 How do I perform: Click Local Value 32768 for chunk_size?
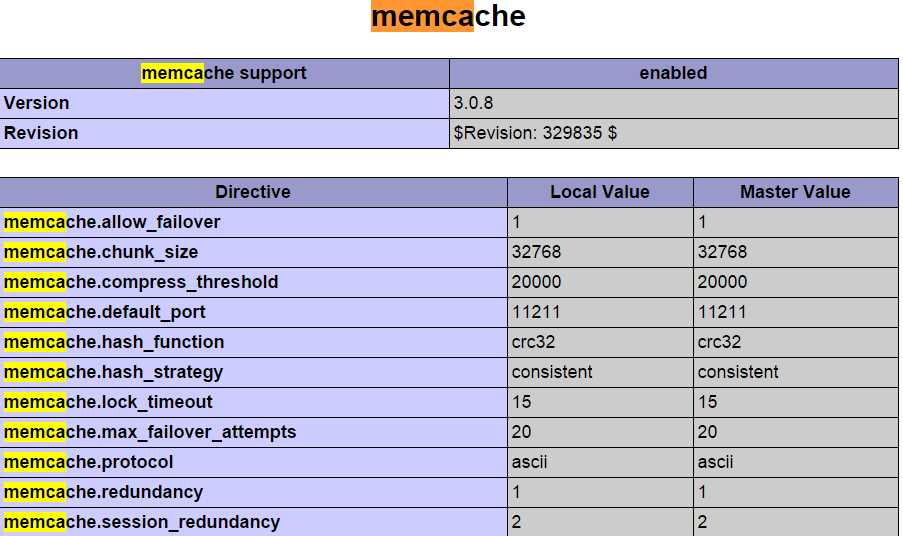pos(537,252)
